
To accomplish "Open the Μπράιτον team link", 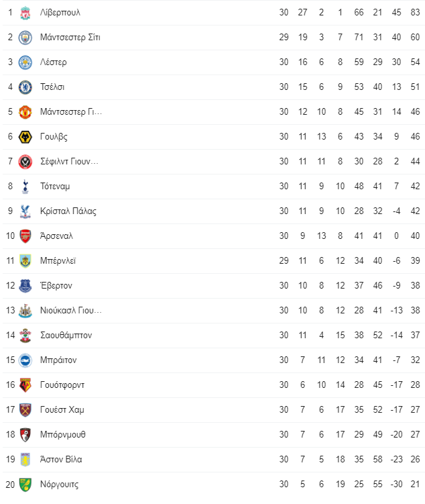I will tap(58, 360).
